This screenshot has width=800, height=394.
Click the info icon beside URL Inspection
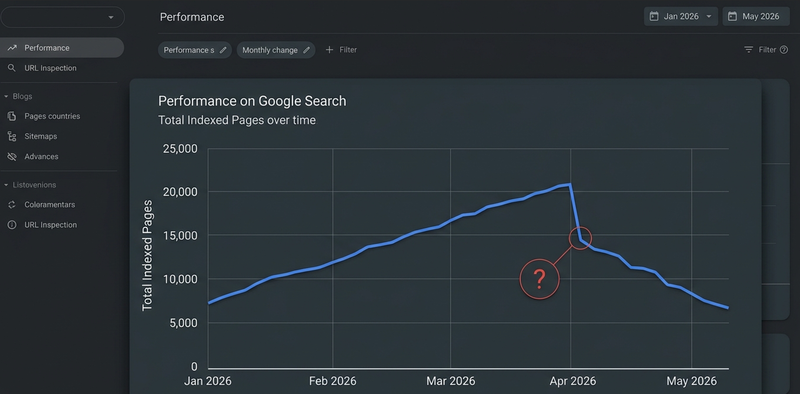click(12, 225)
